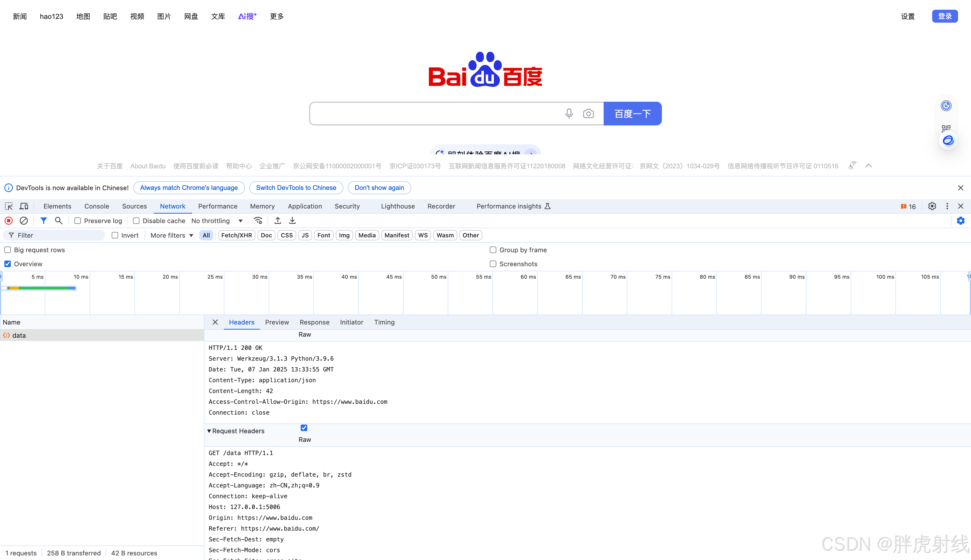Toggle the network filter funnel icon
Screen dimensions: 971x560
coord(43,221)
